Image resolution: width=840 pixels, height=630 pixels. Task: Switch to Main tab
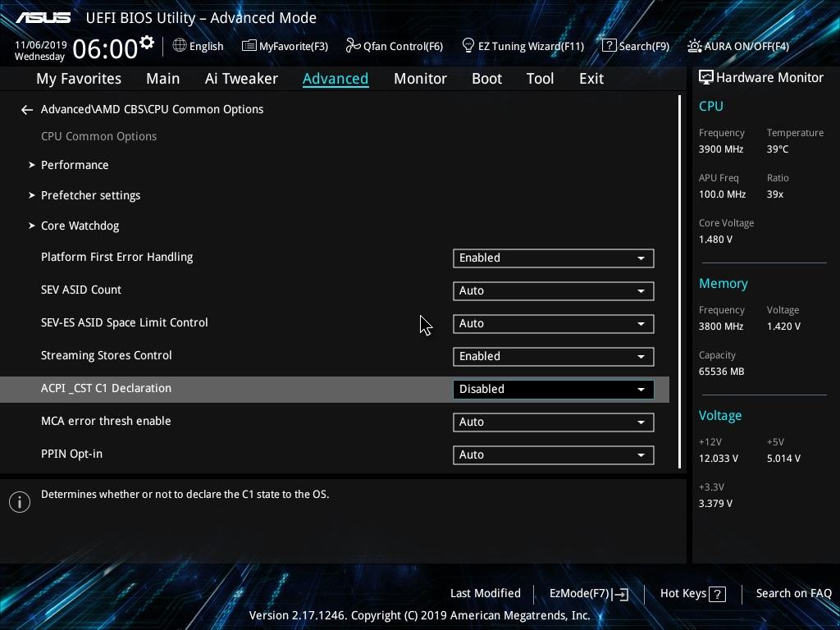(163, 79)
